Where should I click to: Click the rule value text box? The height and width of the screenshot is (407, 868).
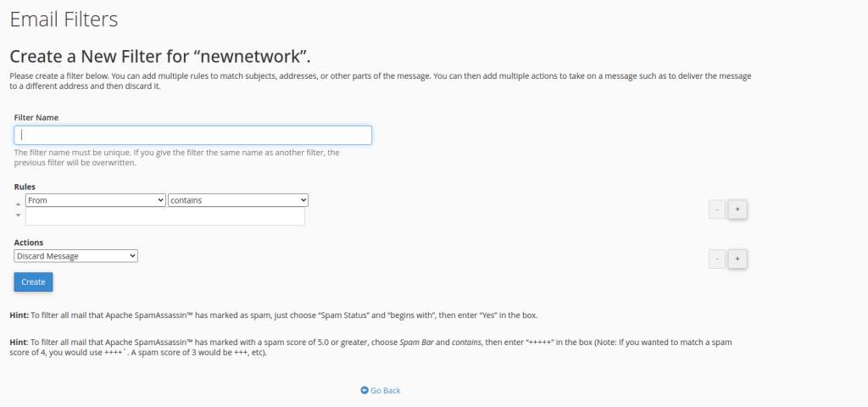pos(164,217)
